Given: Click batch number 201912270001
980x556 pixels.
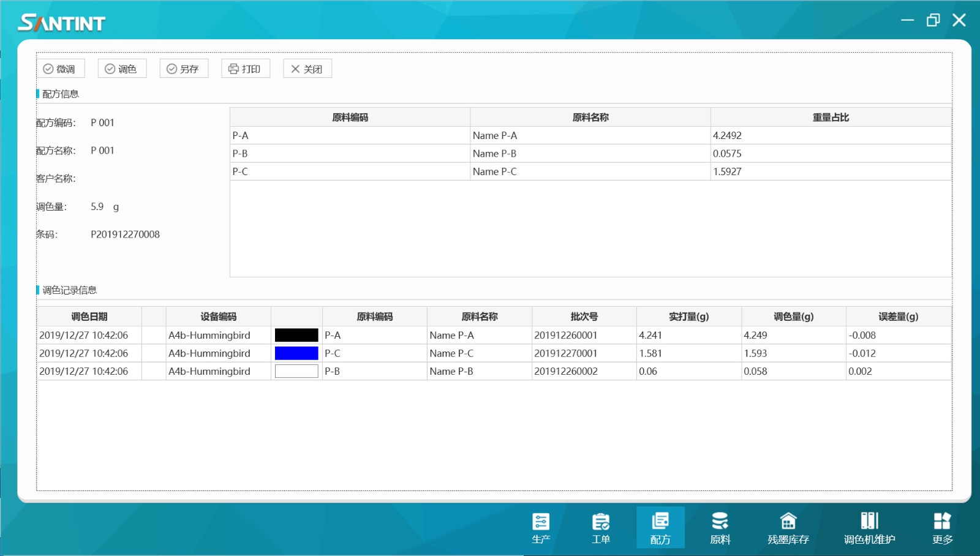Looking at the screenshot, I should point(566,353).
